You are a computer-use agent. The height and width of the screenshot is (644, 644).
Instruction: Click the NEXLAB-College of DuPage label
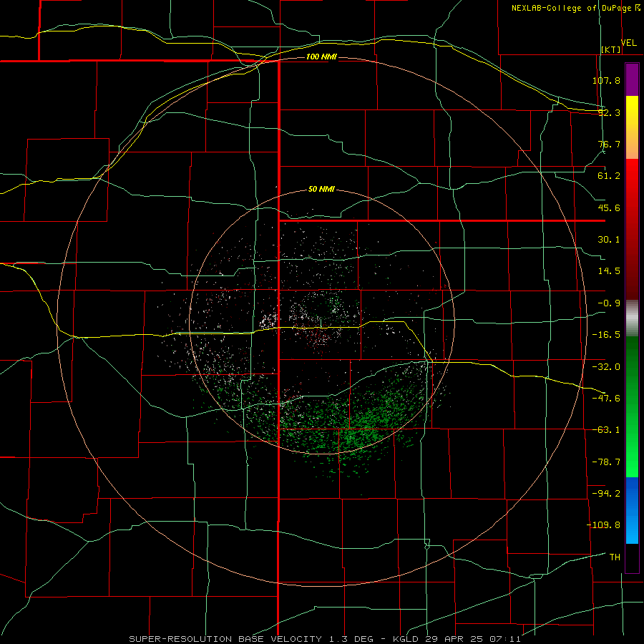[575, 8]
